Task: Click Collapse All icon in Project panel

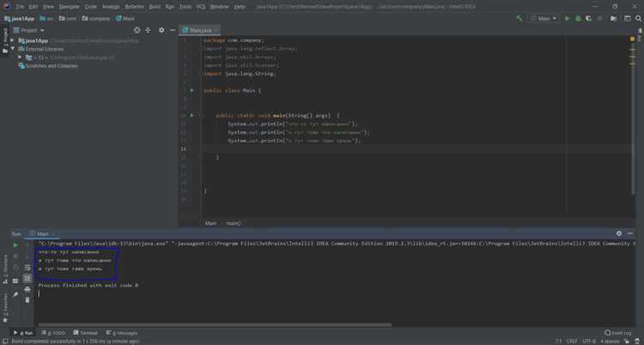Action: coord(148,30)
